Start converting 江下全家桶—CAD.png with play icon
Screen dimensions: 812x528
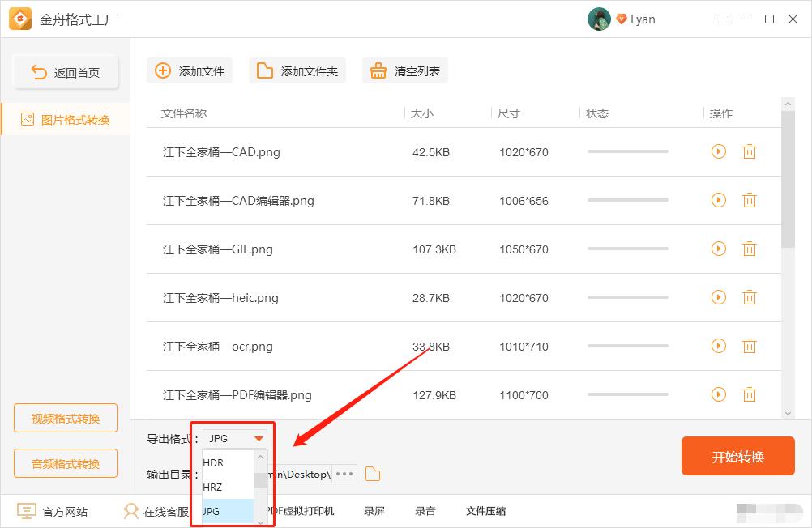(x=718, y=151)
